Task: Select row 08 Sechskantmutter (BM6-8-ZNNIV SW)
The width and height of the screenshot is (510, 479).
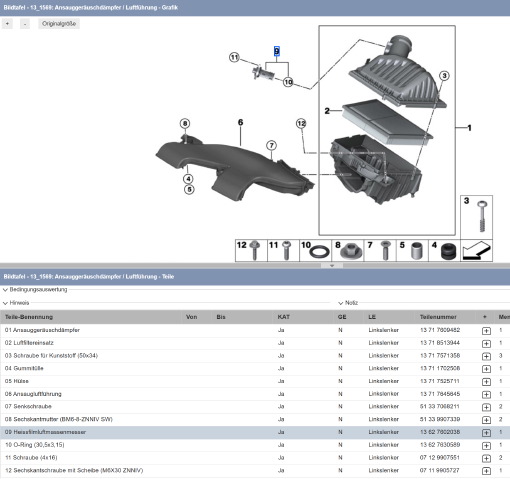Action: 255,419
